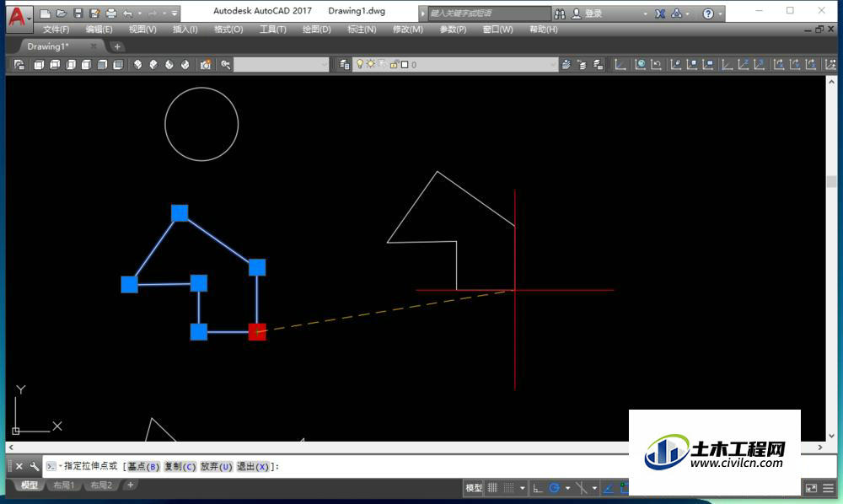Image resolution: width=843 pixels, height=504 pixels.
Task: Expand polar tracking angle dropdown arrow
Action: 567,488
